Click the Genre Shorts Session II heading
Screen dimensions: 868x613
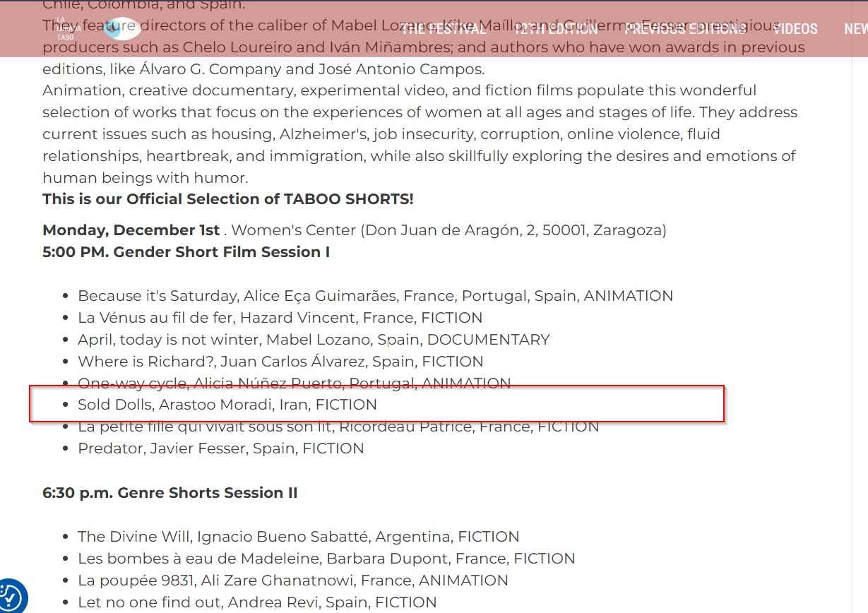coord(170,493)
